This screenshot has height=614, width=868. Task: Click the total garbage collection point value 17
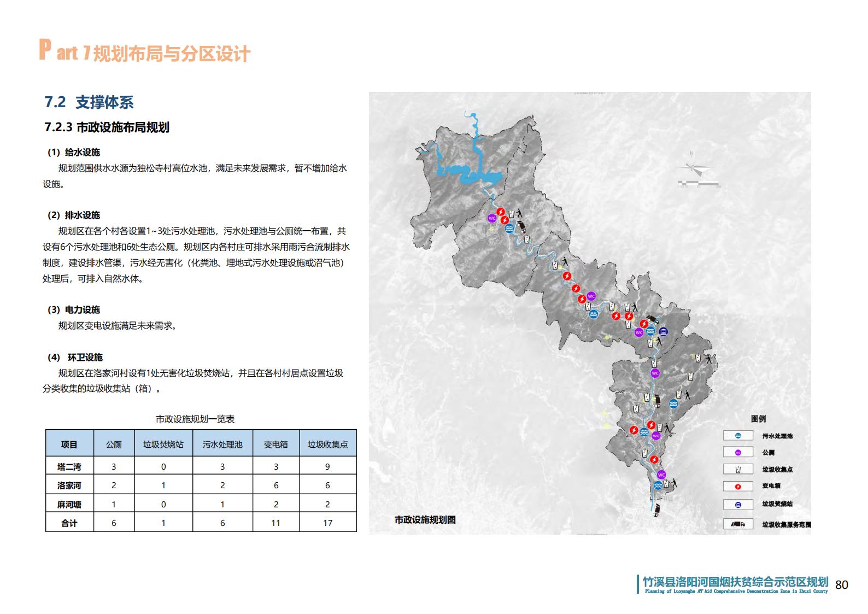tap(328, 523)
